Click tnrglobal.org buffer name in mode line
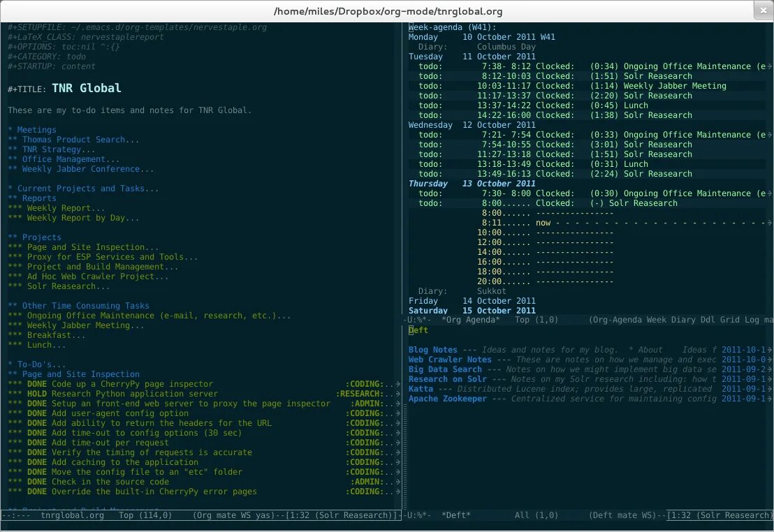The width and height of the screenshot is (774, 532). click(x=72, y=515)
